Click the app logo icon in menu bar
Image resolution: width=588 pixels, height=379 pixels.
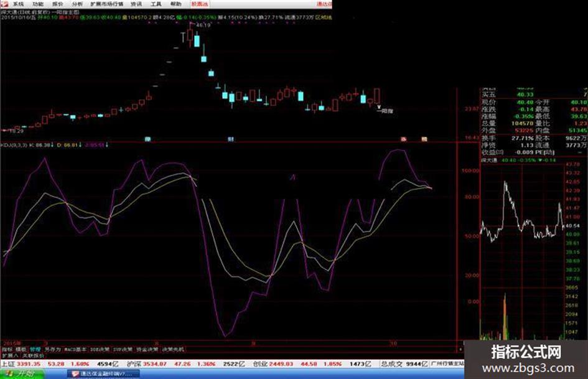[4, 4]
